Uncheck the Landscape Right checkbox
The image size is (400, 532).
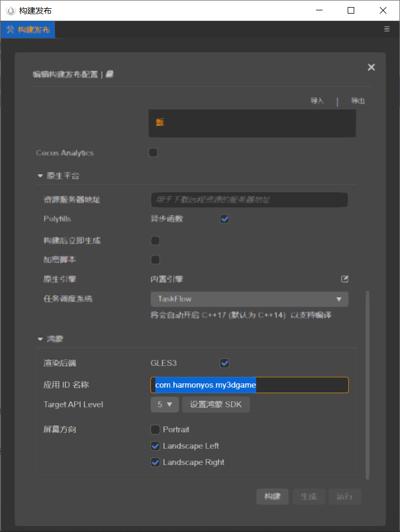coord(155,462)
